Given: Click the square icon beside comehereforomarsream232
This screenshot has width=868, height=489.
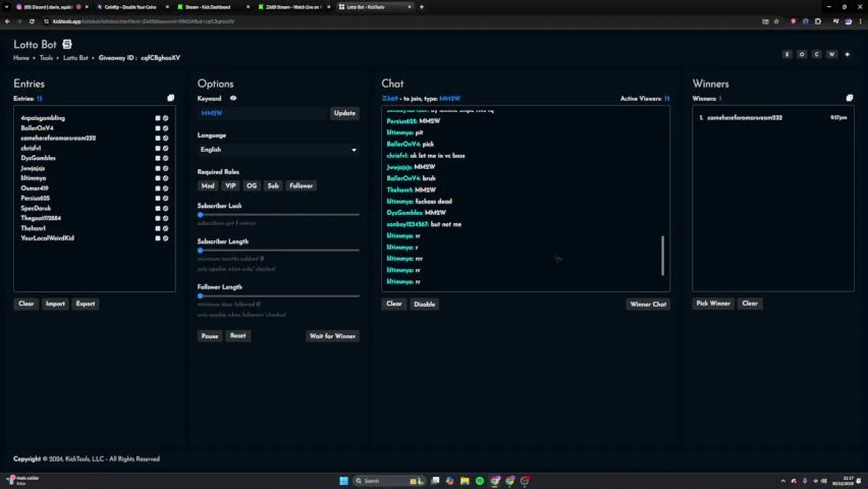Looking at the screenshot, I should pos(158,138).
